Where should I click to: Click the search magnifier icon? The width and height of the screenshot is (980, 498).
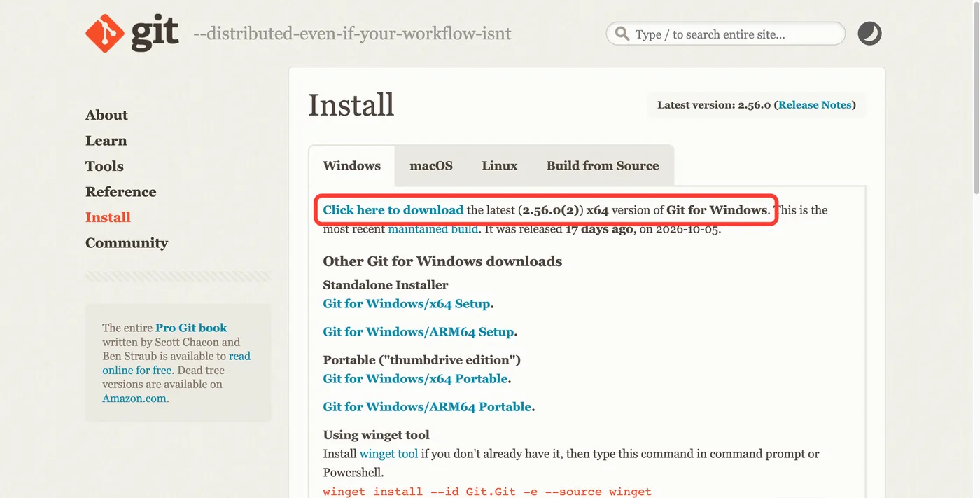click(x=622, y=34)
